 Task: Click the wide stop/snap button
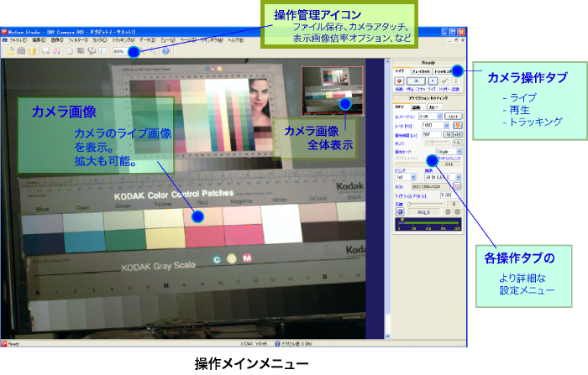[x=417, y=81]
